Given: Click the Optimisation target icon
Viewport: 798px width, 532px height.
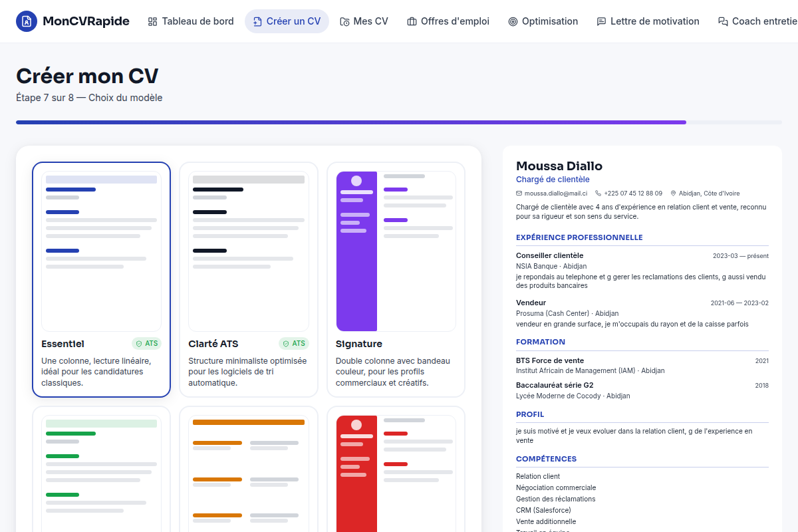Looking at the screenshot, I should point(513,21).
